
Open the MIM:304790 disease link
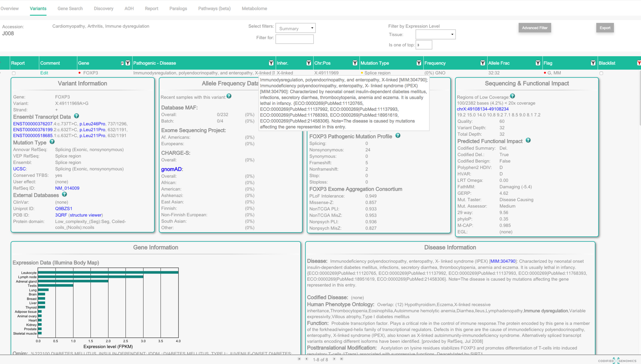point(502,261)
